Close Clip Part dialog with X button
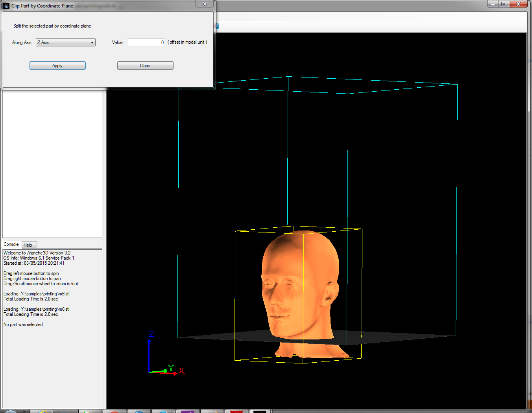 205,4
